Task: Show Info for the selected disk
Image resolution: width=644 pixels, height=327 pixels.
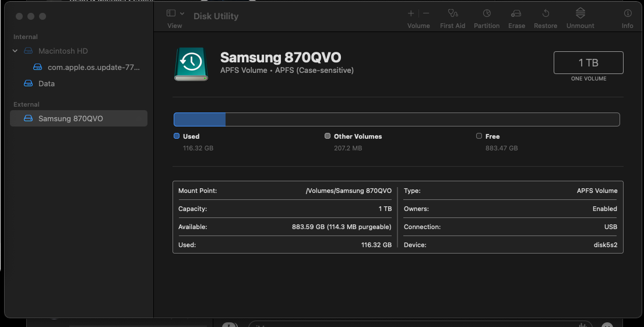Action: point(628,13)
